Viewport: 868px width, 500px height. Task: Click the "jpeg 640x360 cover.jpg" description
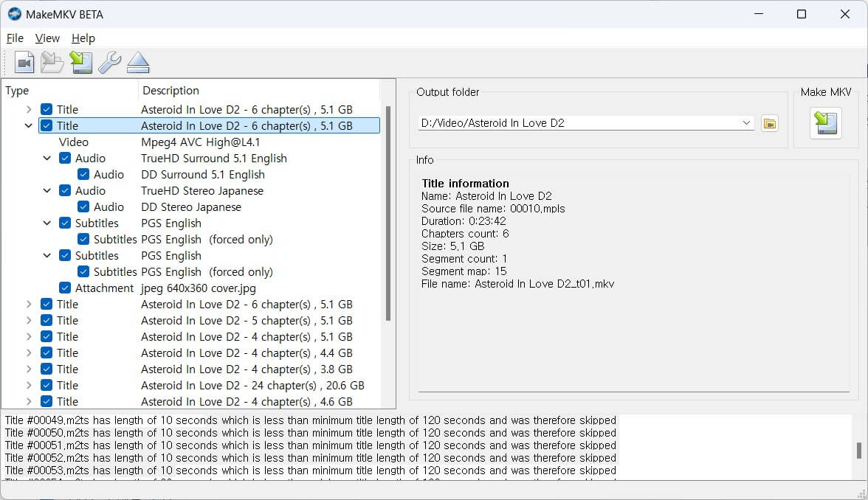[x=198, y=288]
